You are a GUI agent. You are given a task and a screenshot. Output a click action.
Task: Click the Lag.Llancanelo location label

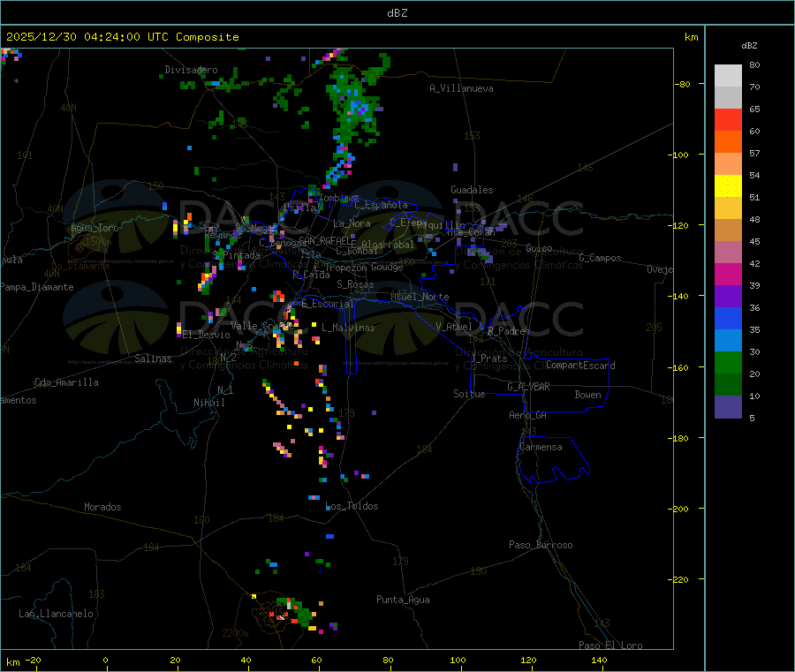point(57,614)
